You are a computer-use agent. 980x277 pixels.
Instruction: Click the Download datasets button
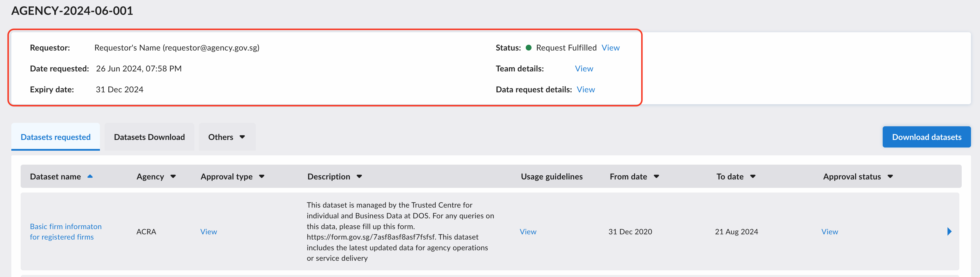pos(926,137)
